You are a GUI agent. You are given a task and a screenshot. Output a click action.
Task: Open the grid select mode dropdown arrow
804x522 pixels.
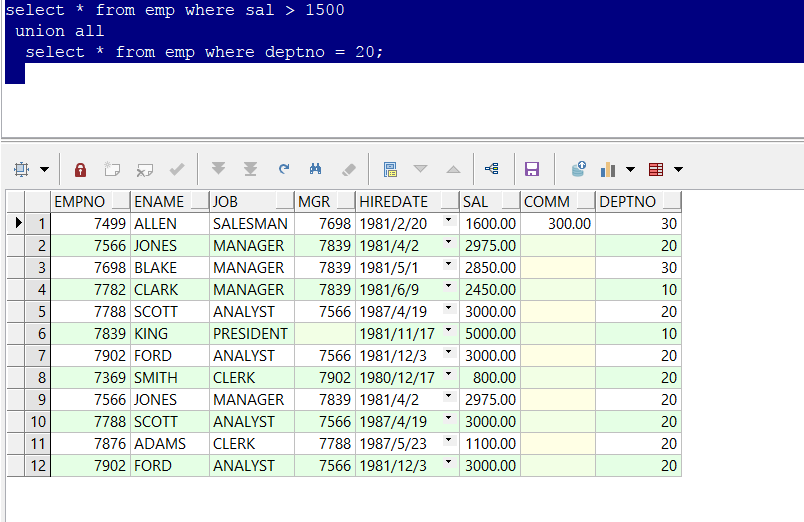(x=45, y=169)
